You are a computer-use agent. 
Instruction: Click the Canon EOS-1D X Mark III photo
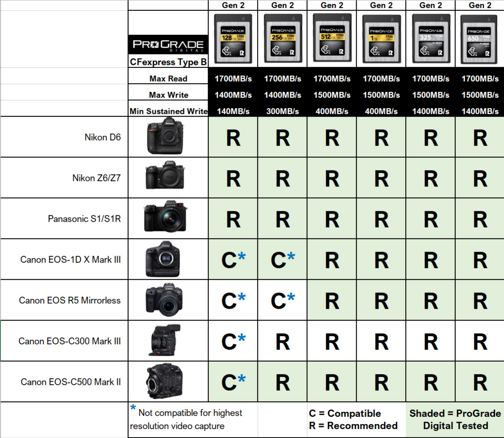(x=163, y=259)
